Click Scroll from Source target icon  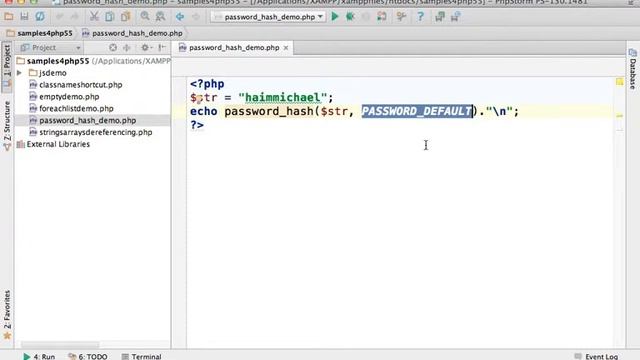tap(113, 48)
